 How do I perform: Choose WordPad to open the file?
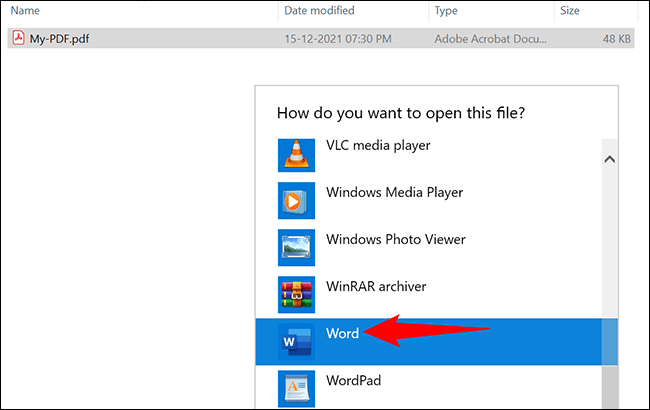click(429, 388)
